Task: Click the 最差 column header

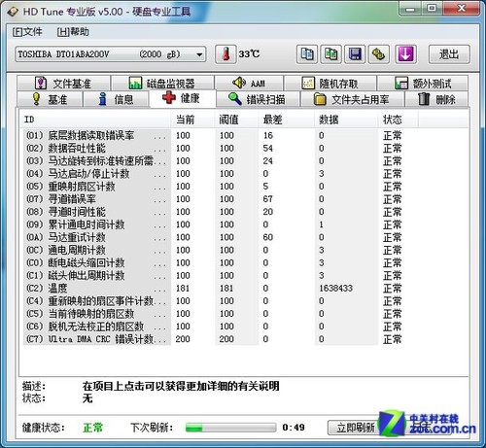Action: [x=287, y=120]
